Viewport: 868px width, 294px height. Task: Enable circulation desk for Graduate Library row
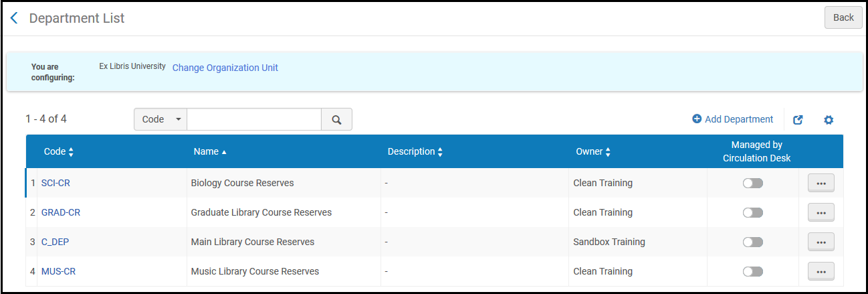(752, 212)
